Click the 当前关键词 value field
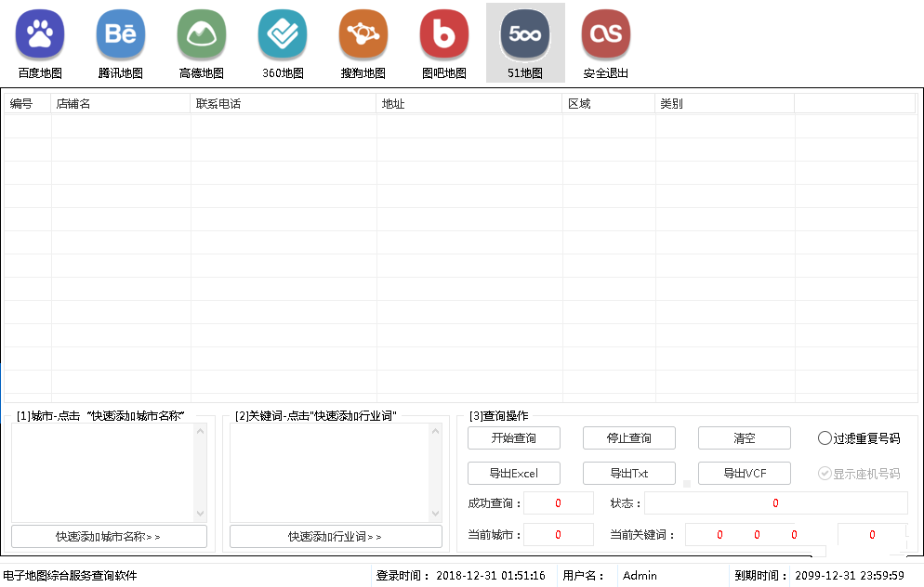The image size is (924, 587). 740,535
